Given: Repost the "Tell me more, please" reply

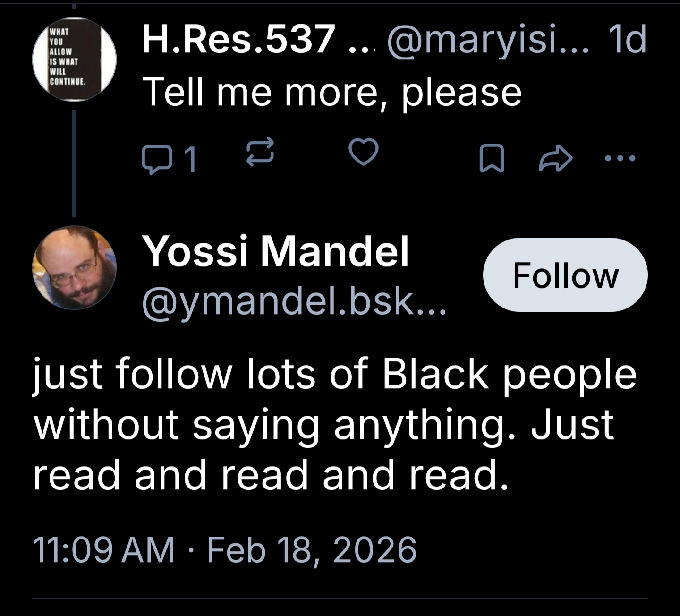Looking at the screenshot, I should pos(260,152).
